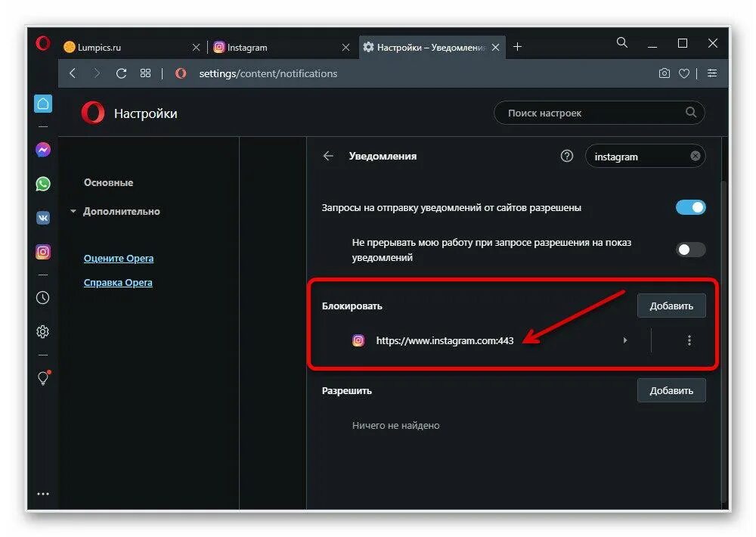Image resolution: width=756 pixels, height=537 pixels.
Task: Take a snapshot with the camera icon
Action: [x=664, y=73]
